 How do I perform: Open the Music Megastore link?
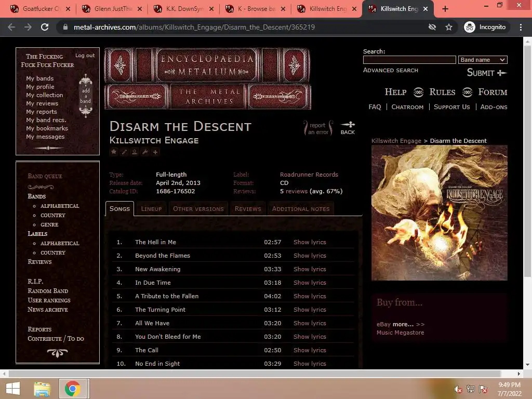(x=400, y=332)
